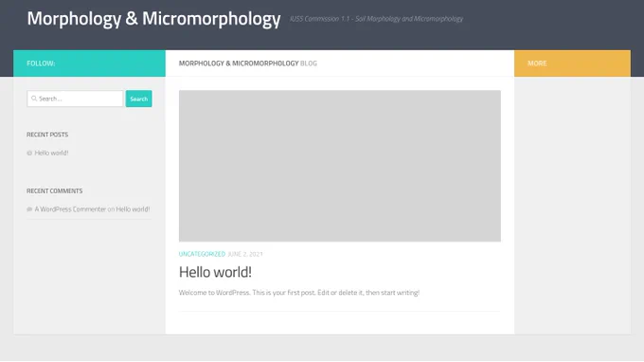Screen dimensions: 644x362
Task: Click the magnifier icon in search box
Action: (34, 99)
